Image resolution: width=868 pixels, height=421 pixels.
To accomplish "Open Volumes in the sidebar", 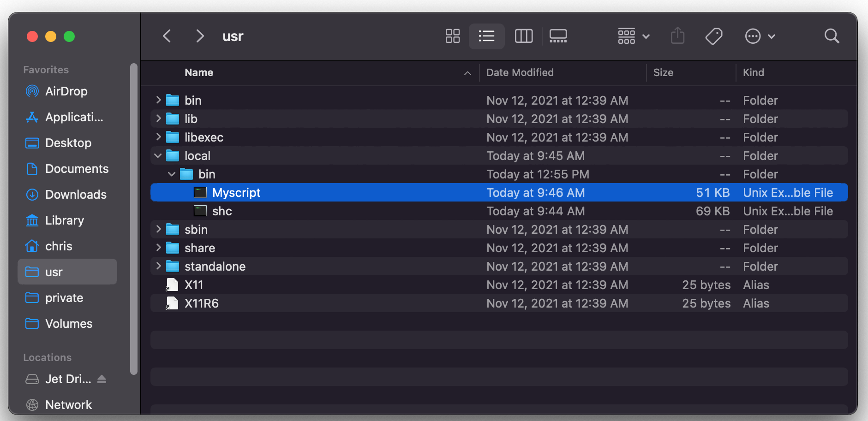I will [67, 324].
